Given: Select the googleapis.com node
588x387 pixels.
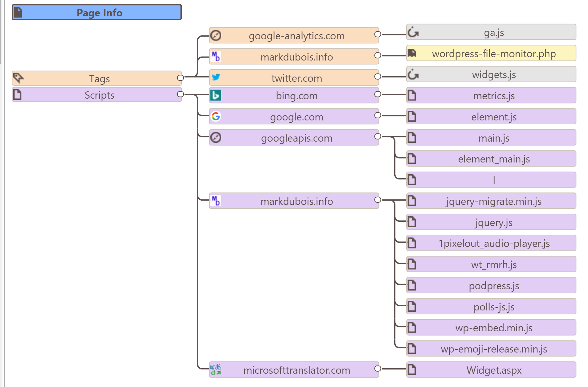Looking at the screenshot, I should pyautogui.click(x=294, y=138).
